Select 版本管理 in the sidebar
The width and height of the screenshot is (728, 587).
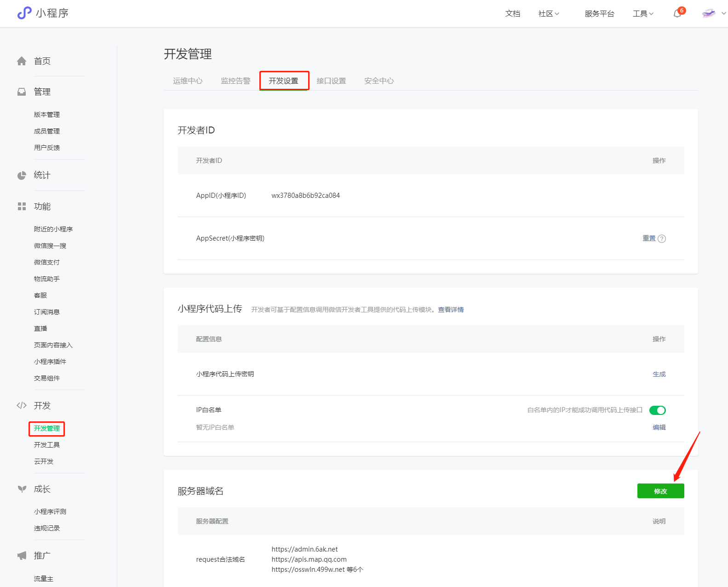47,115
